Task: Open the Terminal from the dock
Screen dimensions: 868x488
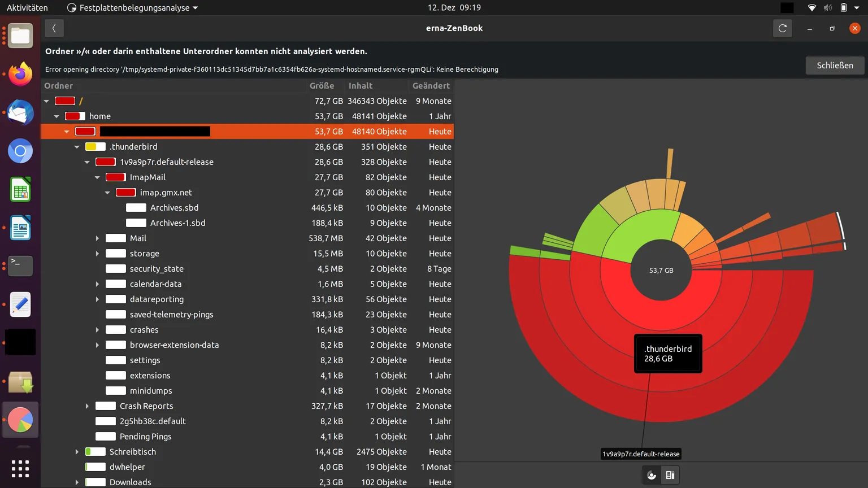Action: coord(20,266)
